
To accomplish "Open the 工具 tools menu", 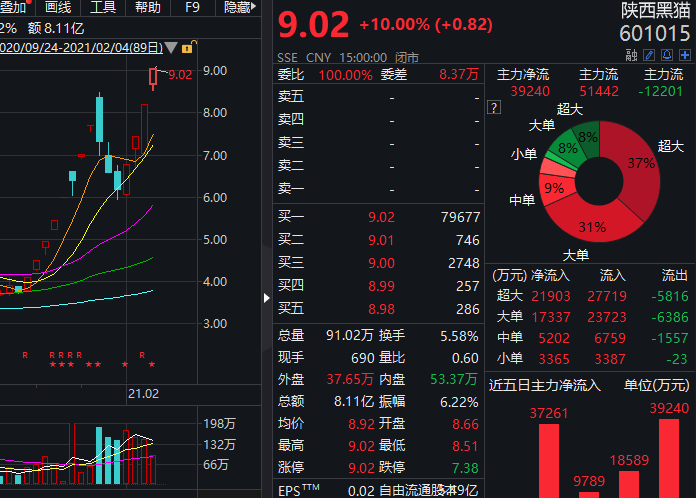I will point(103,7).
